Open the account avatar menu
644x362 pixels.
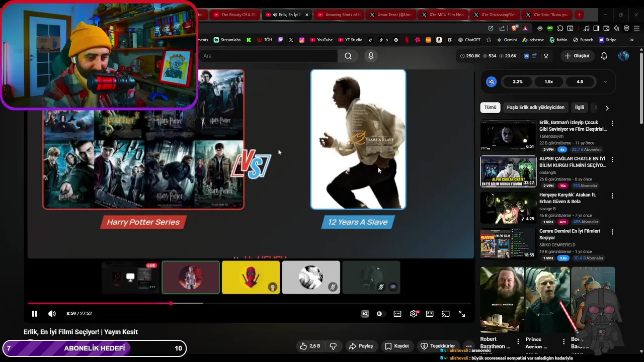[x=623, y=56]
